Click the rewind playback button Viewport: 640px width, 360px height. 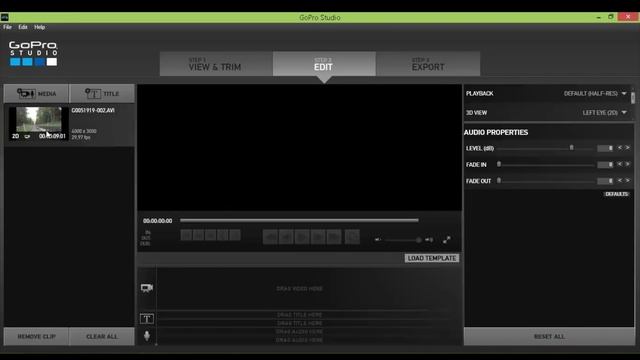coord(270,237)
